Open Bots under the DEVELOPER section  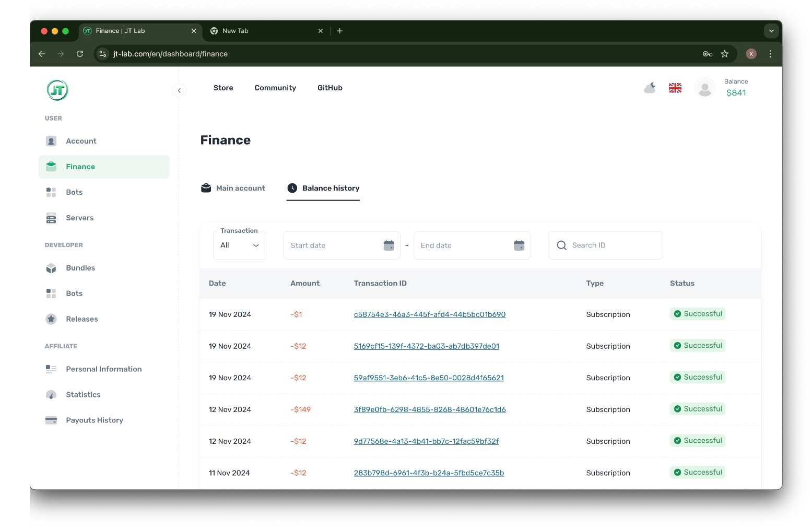[104, 293]
